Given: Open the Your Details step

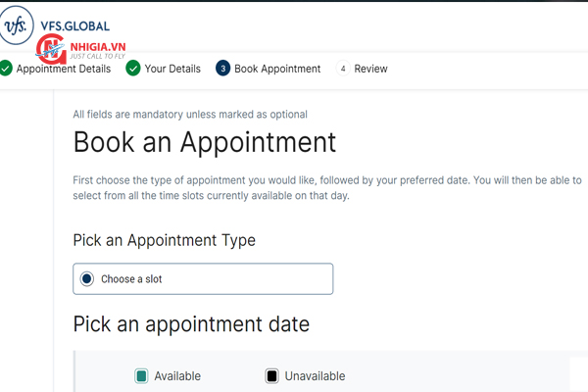Looking at the screenshot, I should [172, 69].
